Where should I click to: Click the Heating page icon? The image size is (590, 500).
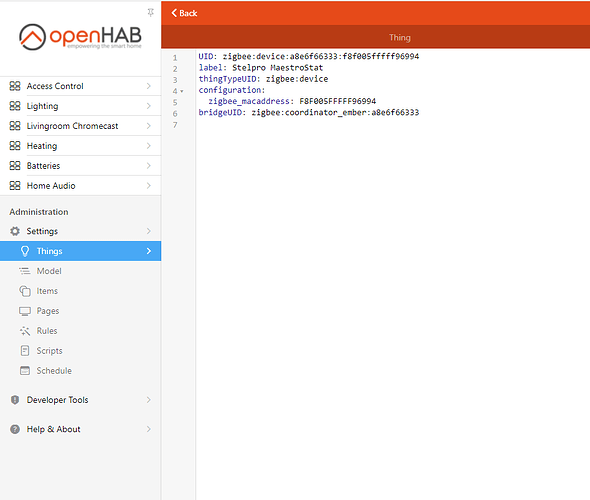(x=15, y=146)
